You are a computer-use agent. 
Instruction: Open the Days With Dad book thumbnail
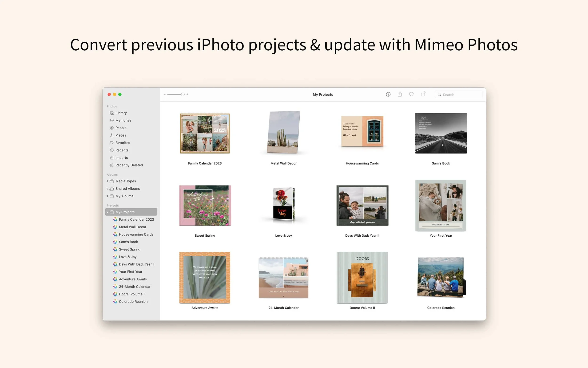(362, 206)
